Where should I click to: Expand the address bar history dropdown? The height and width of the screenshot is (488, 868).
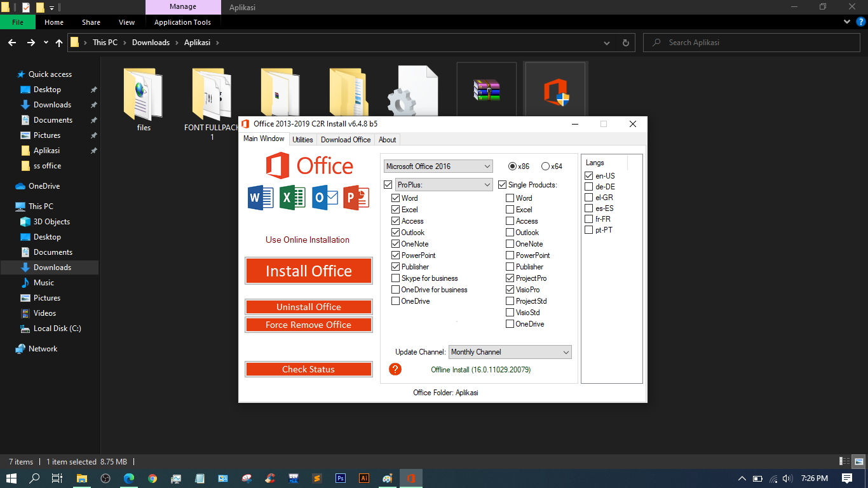[x=607, y=43]
